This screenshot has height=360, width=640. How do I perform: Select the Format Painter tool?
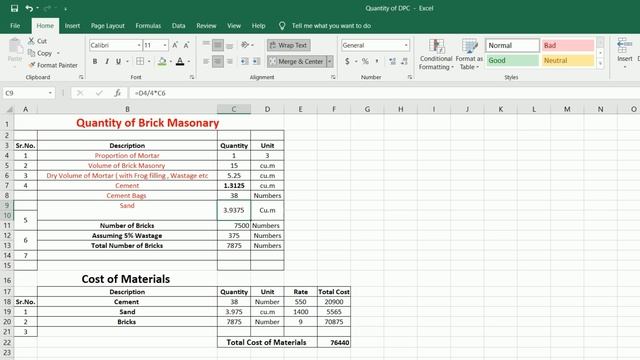53,65
